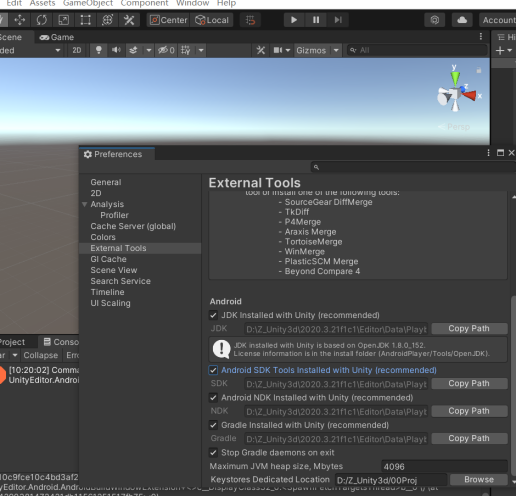The image size is (517, 496).
Task: Select the Scale tool
Action: click(x=64, y=20)
